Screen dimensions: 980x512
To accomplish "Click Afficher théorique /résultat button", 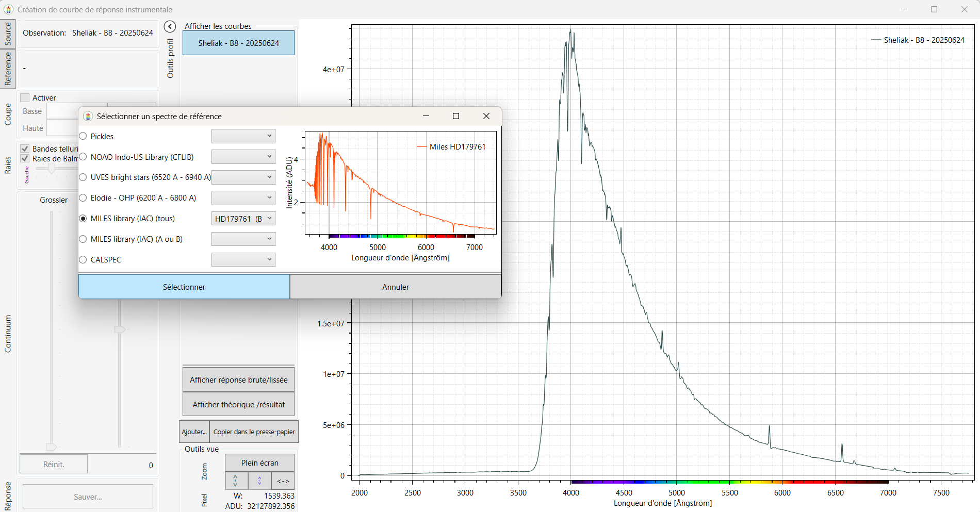I will [239, 405].
